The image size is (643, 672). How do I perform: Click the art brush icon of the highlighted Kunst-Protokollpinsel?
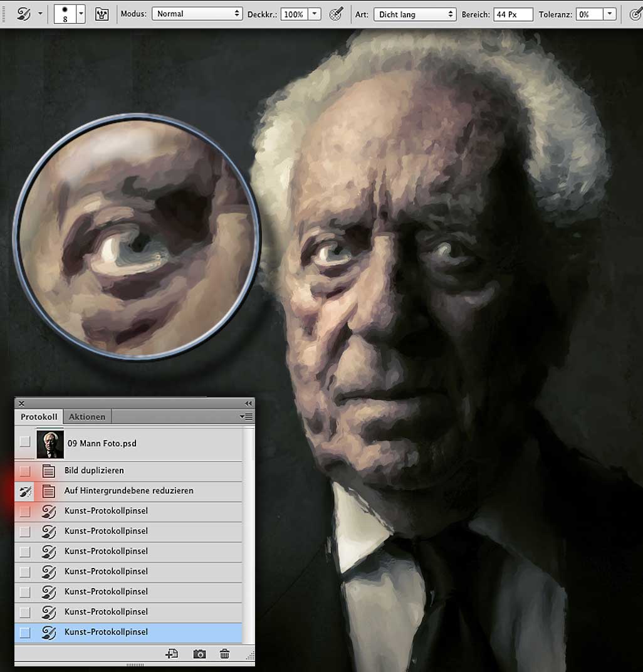point(49,632)
